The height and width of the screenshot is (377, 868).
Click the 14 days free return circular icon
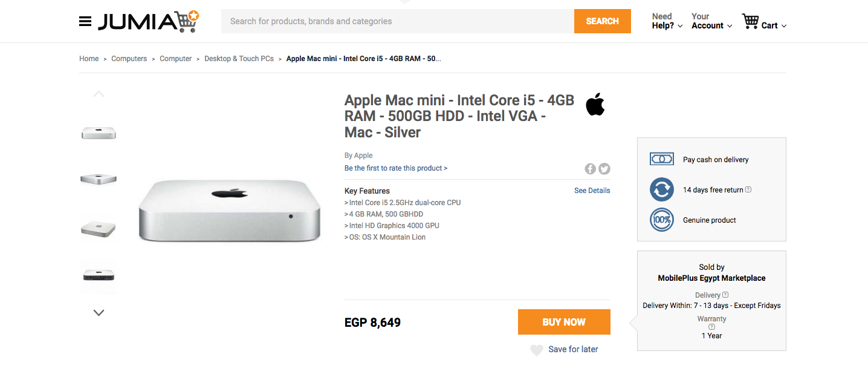click(x=661, y=189)
